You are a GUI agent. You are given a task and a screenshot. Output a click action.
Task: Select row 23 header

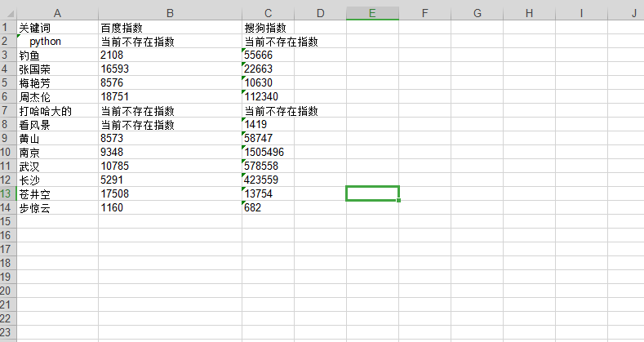click(x=8, y=332)
